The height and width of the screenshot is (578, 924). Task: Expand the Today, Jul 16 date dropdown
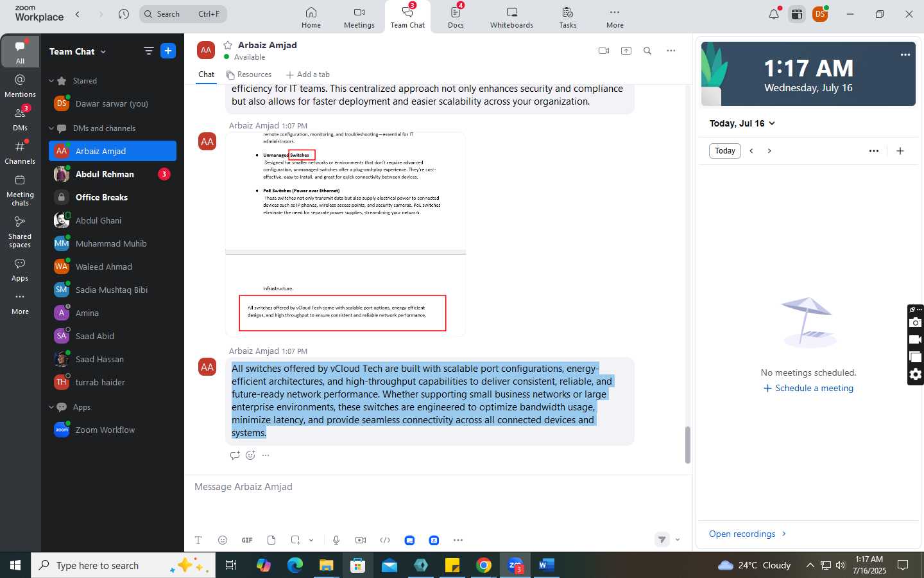pos(742,123)
